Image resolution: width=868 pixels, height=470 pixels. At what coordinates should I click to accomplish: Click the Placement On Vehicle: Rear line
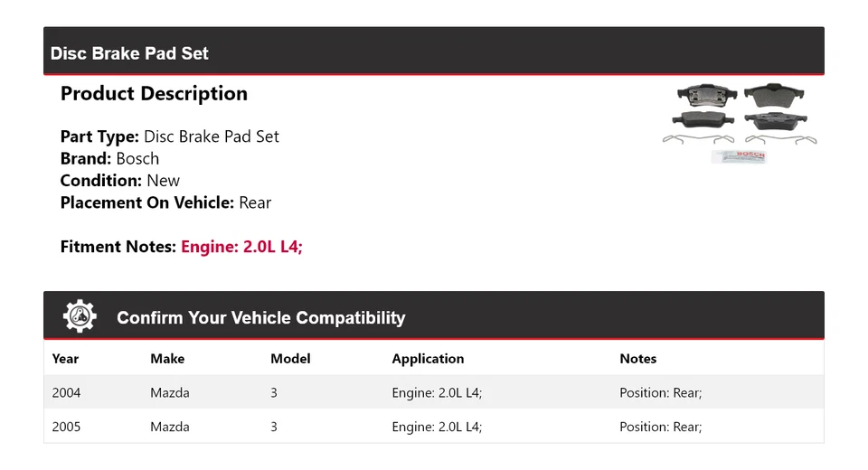tap(165, 202)
